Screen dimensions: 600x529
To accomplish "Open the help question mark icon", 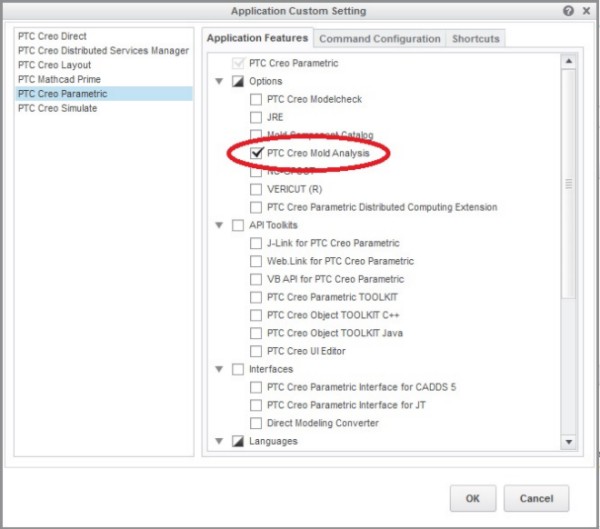I will (x=568, y=11).
